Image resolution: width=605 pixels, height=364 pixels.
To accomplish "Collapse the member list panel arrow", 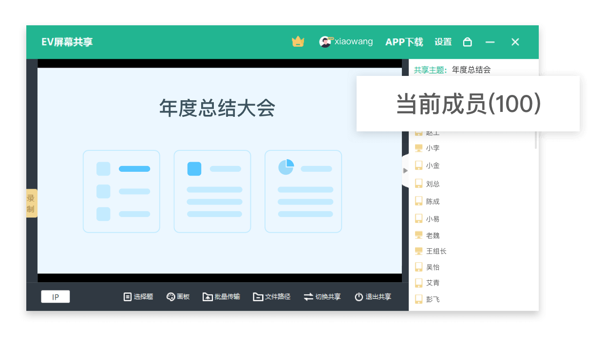I will pos(405,170).
